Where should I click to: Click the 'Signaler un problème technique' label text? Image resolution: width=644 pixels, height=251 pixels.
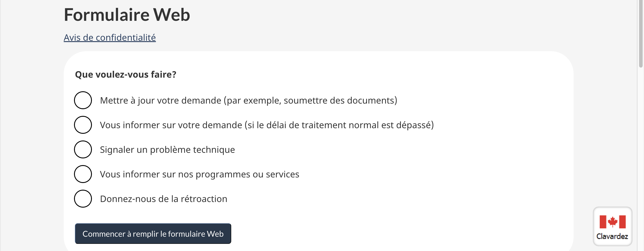(x=167, y=150)
